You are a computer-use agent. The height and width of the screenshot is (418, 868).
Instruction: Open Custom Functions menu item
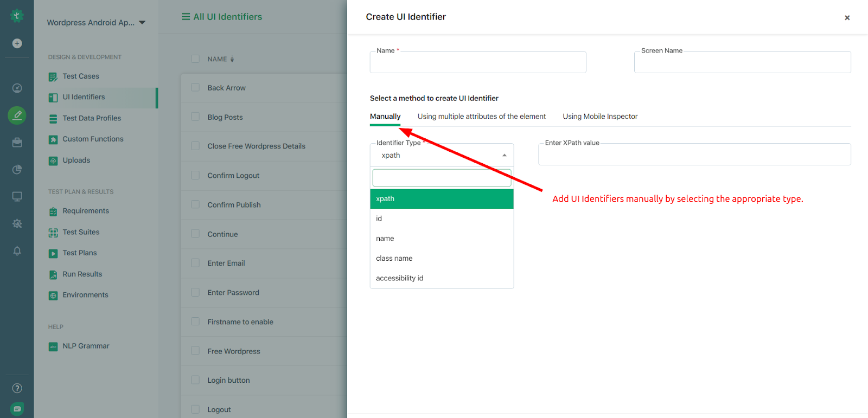pyautogui.click(x=93, y=139)
